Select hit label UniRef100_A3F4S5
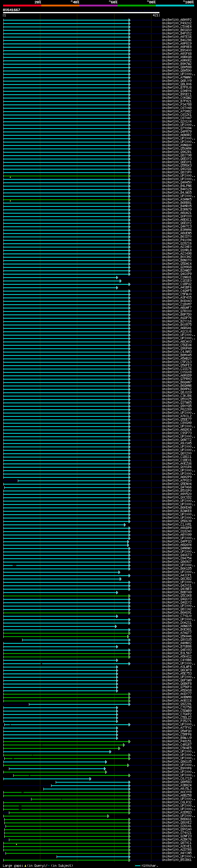Image resolution: width=197 pixels, height=868 pixels. (x=177, y=297)
